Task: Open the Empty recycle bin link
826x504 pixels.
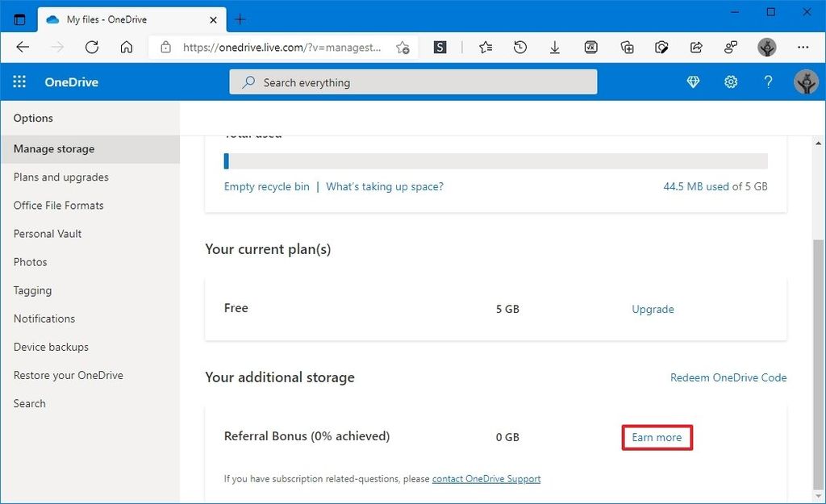Action: 266,185
